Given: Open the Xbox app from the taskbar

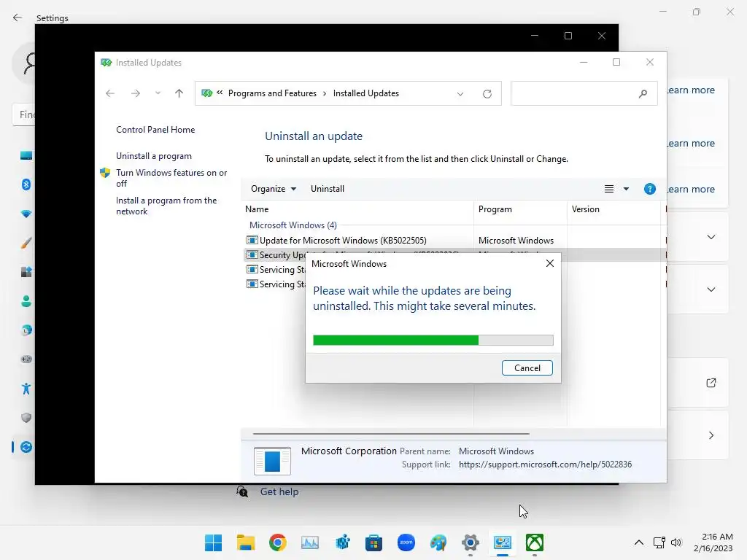Looking at the screenshot, I should click(535, 542).
